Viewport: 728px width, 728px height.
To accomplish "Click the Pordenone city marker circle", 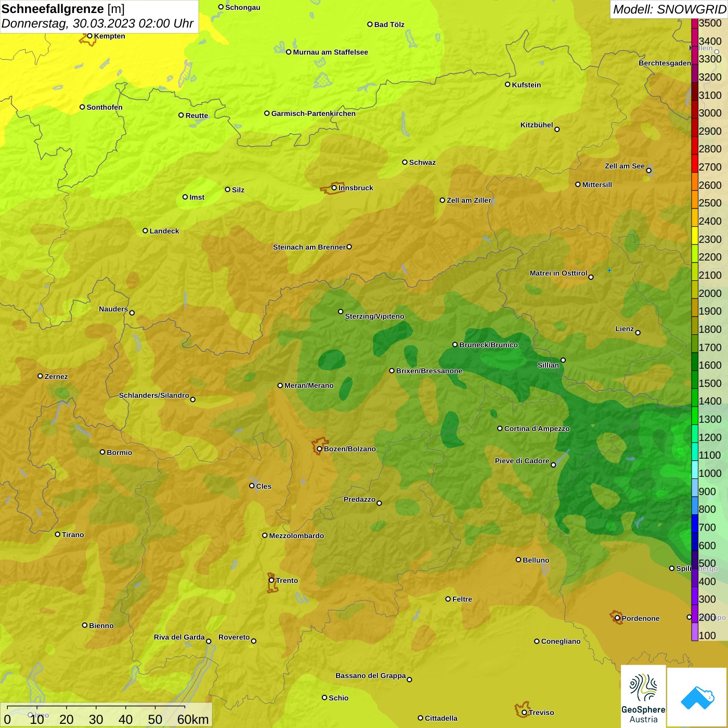I will click(x=617, y=618).
